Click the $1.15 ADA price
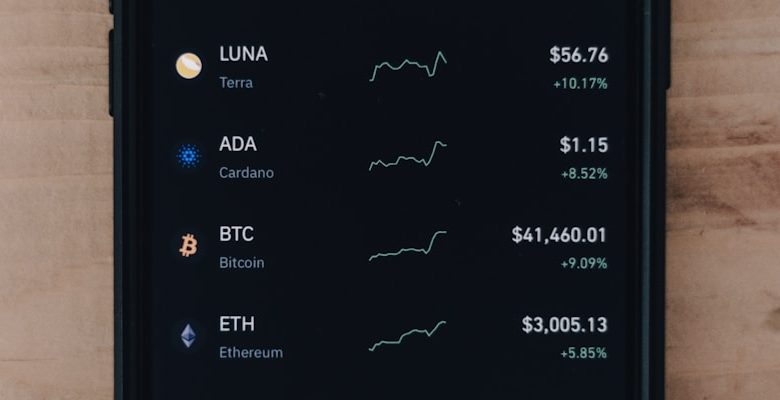The height and width of the screenshot is (400, 780). pos(584,145)
